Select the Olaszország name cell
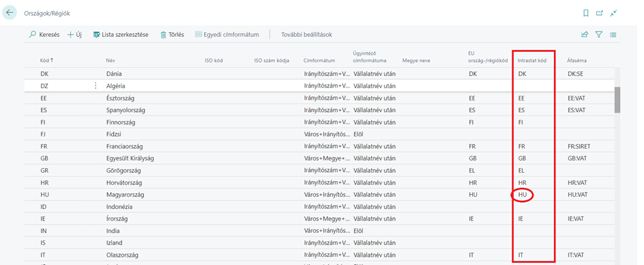 (122, 255)
